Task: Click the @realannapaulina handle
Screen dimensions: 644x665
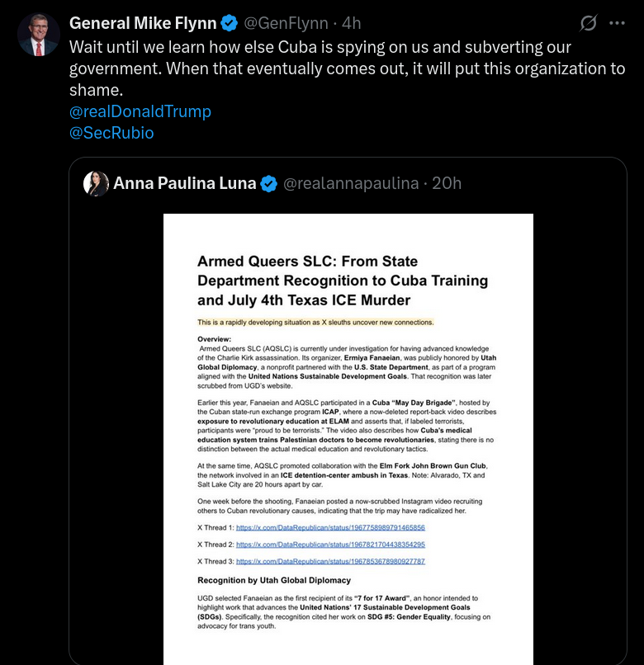Action: click(x=351, y=184)
